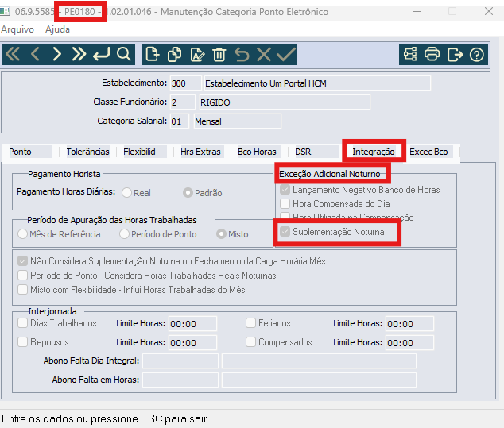Enable Repousos interjornada checkbox
Image resolution: width=504 pixels, height=428 pixels.
point(22,342)
